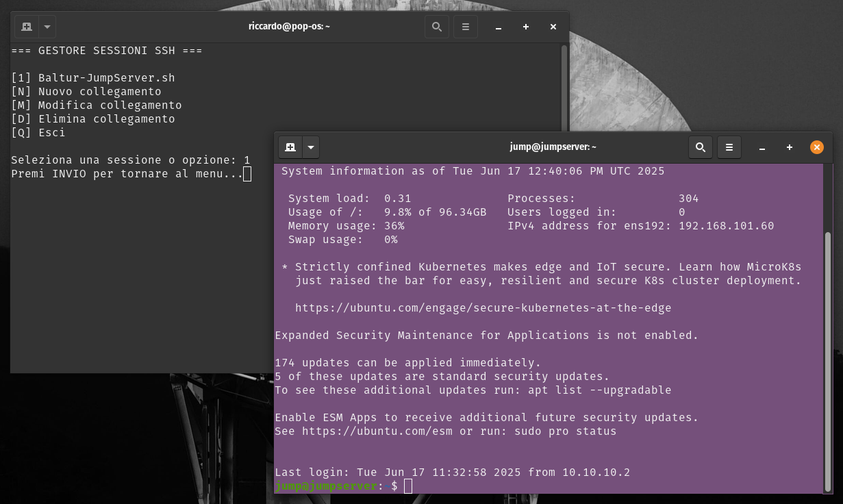Open new tab in riccardo@pop-os terminal
The image size is (843, 504).
[27, 27]
